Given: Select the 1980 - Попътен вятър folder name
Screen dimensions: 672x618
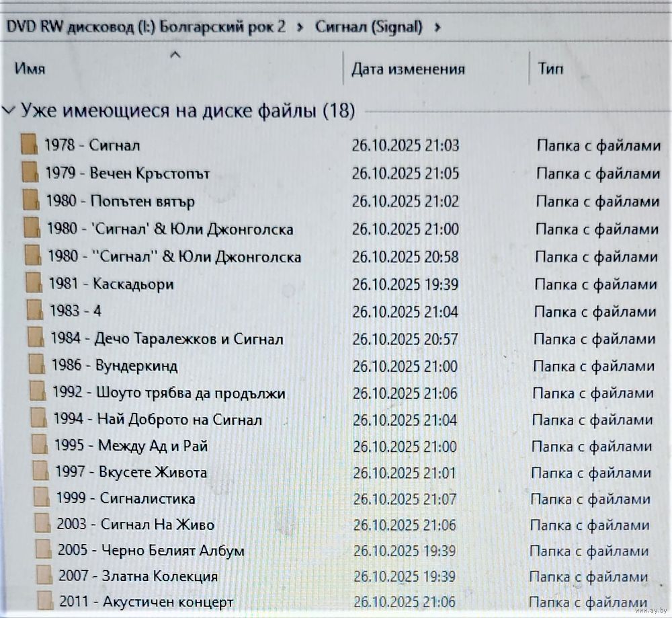Looking at the screenshot, I should [120, 201].
